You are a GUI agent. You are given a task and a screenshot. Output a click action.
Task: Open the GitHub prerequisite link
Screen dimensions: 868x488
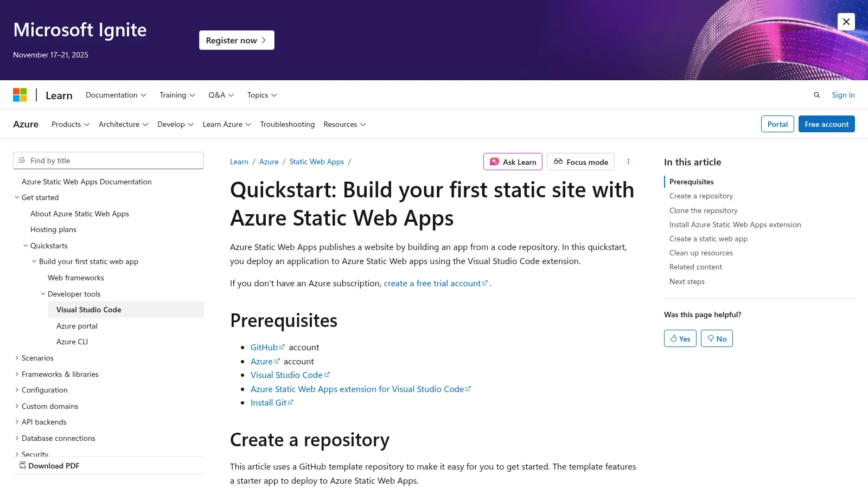pyautogui.click(x=267, y=347)
